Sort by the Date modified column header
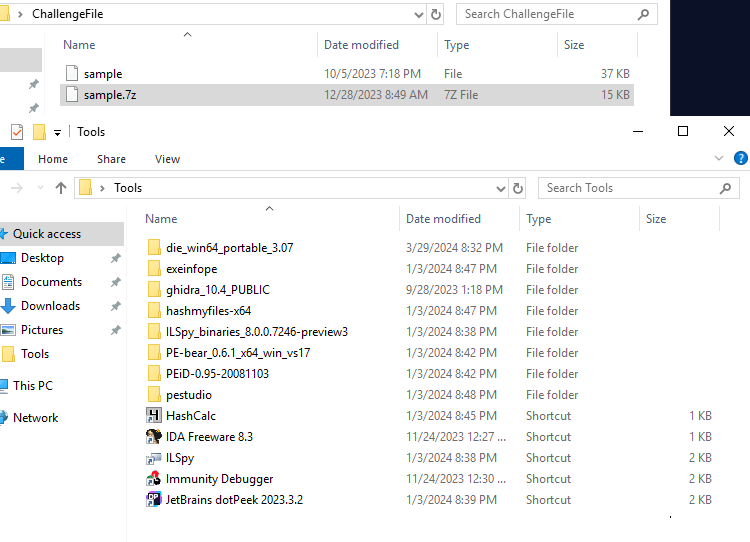The width and height of the screenshot is (750, 542). tap(443, 219)
